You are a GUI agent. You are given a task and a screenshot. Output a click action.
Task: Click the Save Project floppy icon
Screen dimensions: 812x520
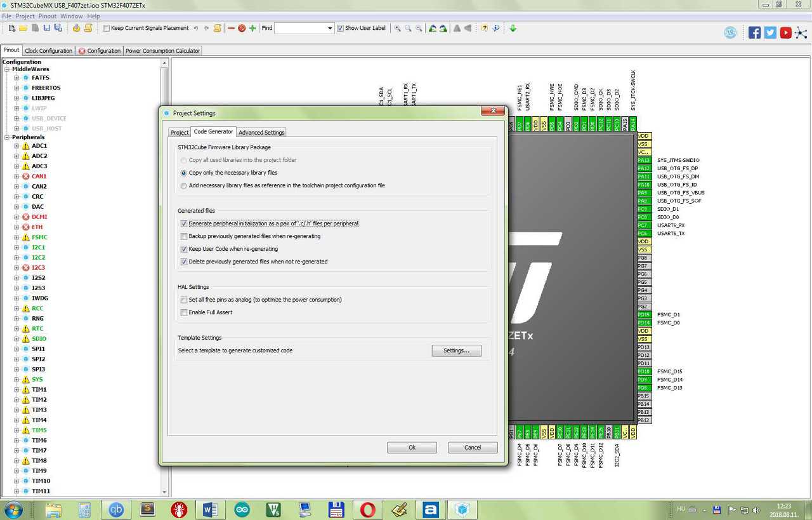point(46,28)
